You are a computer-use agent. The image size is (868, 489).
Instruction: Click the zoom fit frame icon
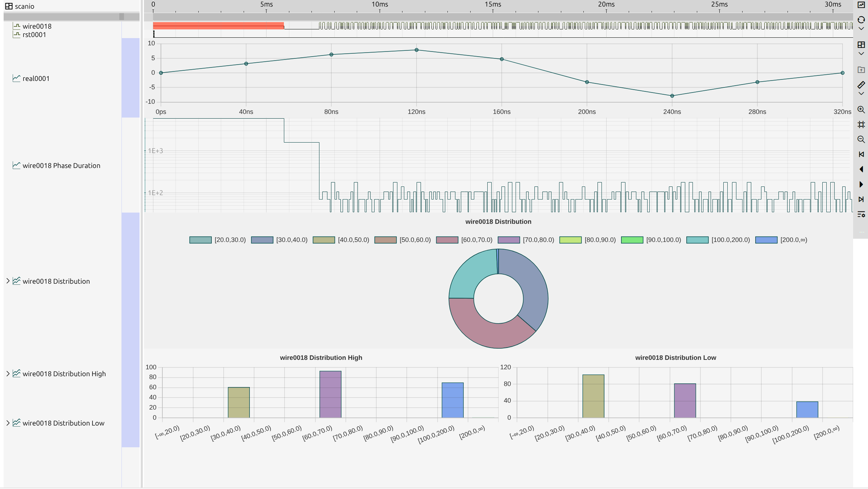click(861, 125)
